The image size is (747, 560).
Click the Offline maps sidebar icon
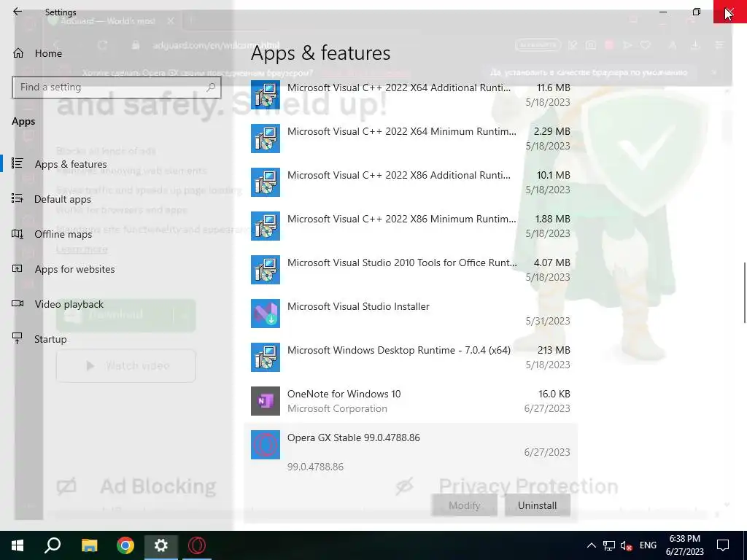[x=18, y=234]
